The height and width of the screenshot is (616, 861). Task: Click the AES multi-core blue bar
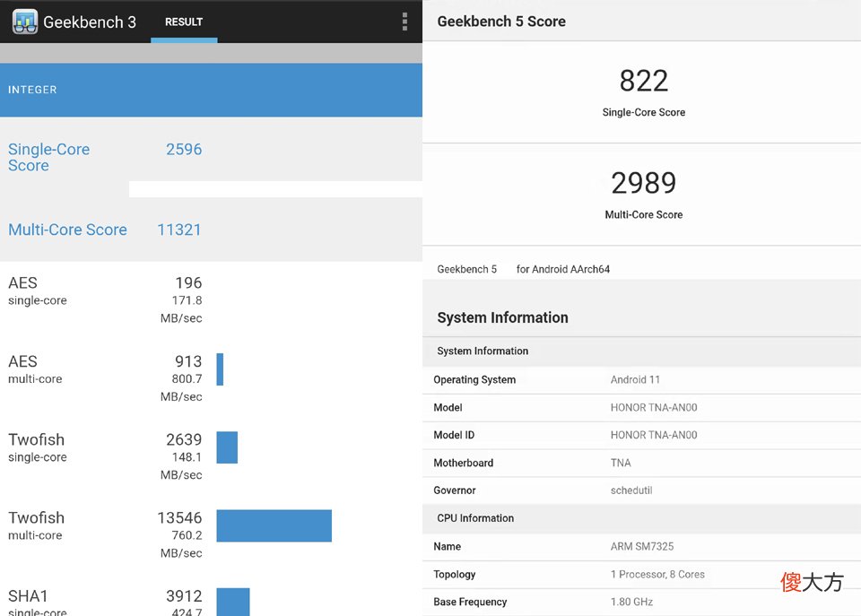[220, 369]
